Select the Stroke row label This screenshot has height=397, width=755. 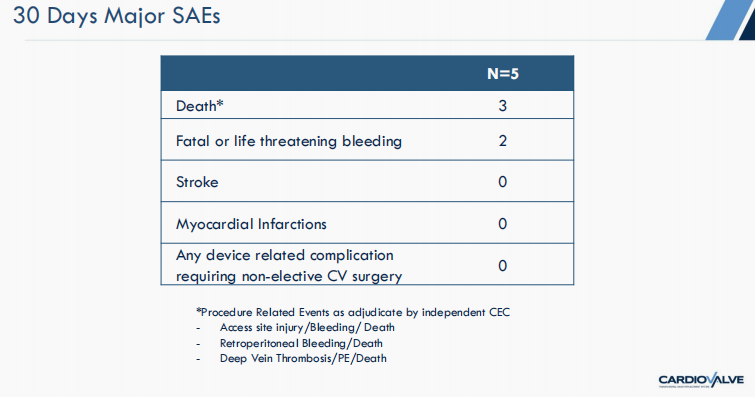tap(197, 182)
